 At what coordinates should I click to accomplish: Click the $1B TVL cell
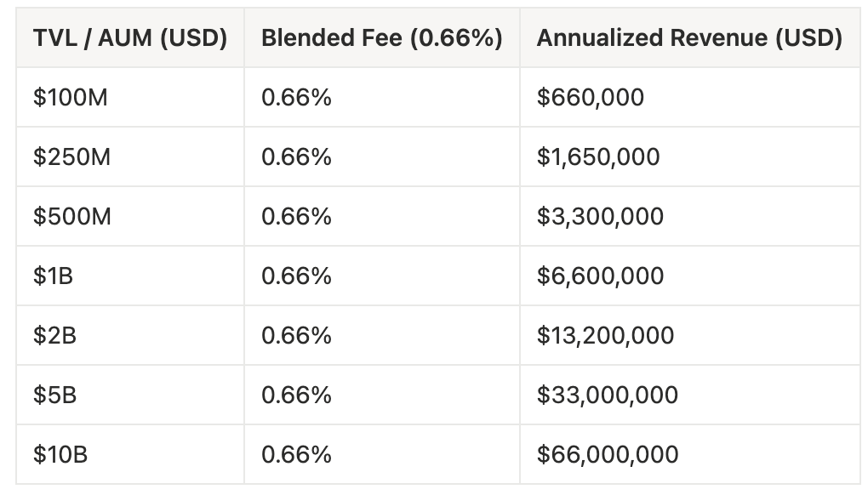click(53, 276)
